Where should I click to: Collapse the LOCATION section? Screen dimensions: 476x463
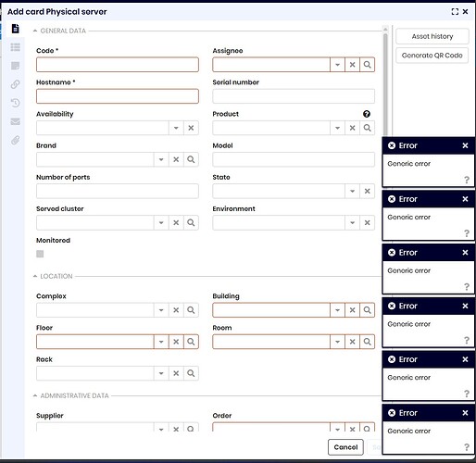tap(35, 276)
